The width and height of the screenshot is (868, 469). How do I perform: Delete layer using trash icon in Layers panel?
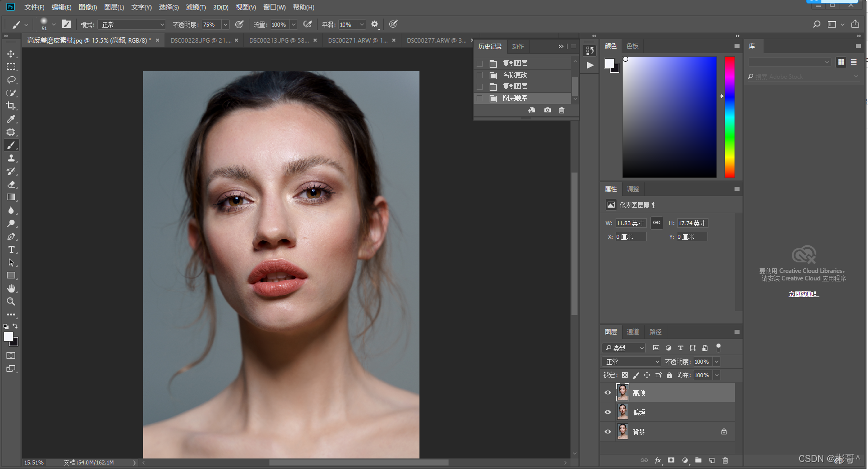click(725, 460)
